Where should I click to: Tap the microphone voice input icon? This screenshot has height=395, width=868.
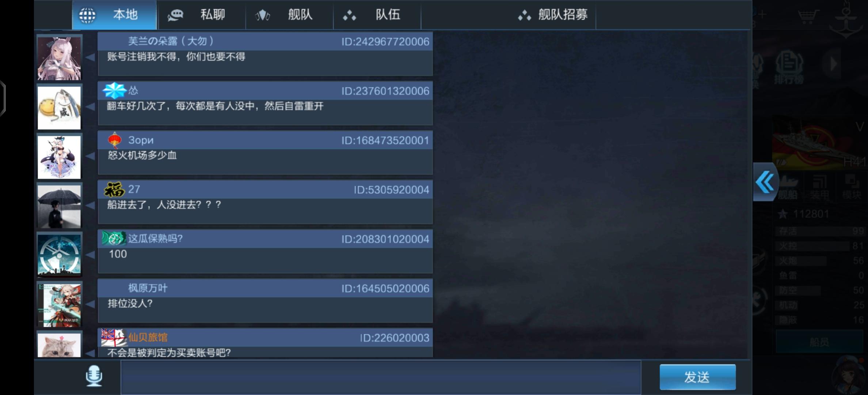[x=94, y=376]
